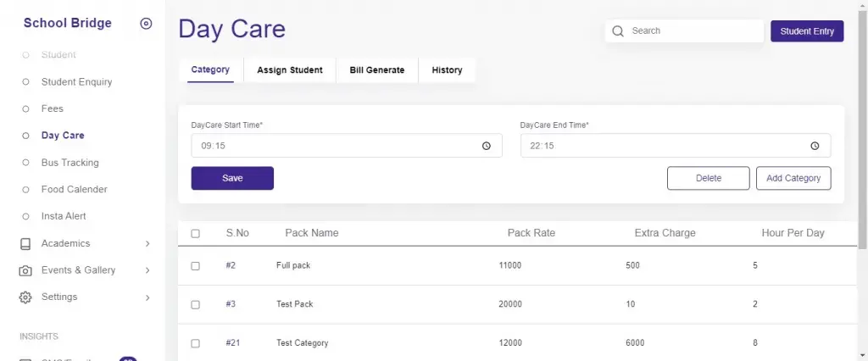Click circle bullet beside Bus Tracking
The height and width of the screenshot is (361, 868).
pyautogui.click(x=25, y=163)
